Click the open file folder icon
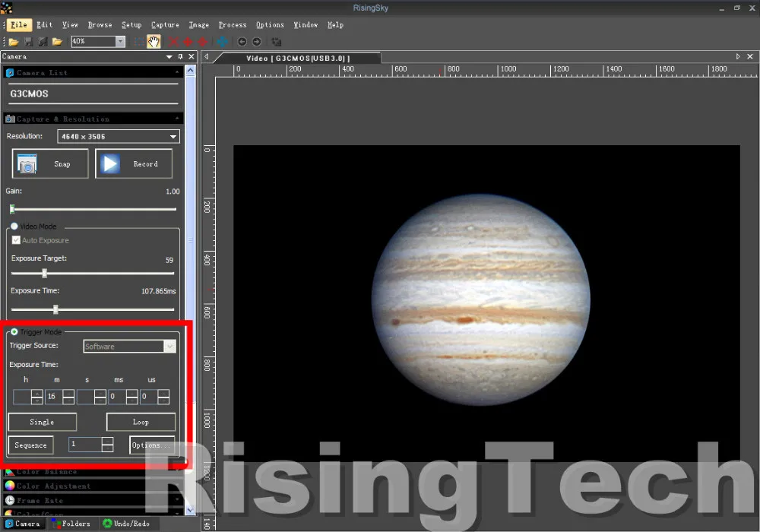 pyautogui.click(x=14, y=42)
